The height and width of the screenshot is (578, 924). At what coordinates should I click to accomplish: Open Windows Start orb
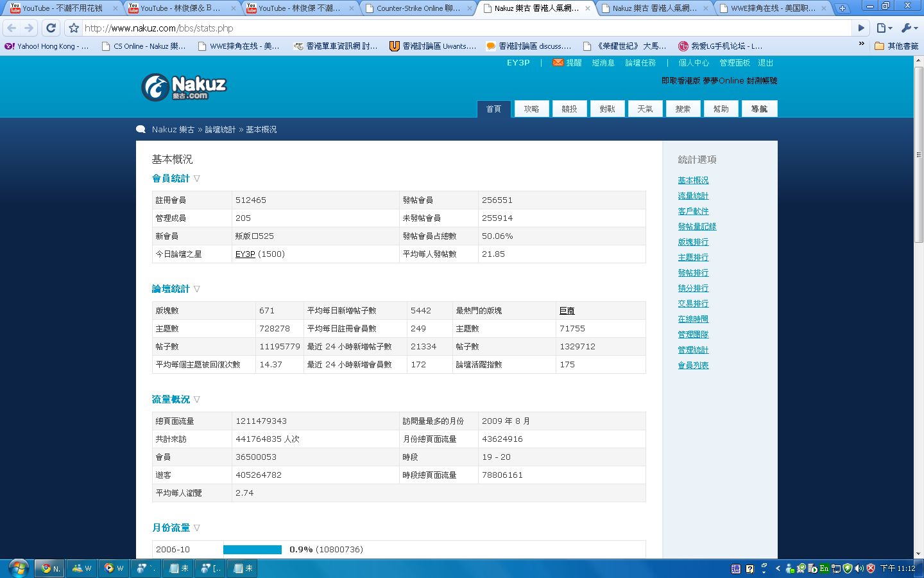[x=17, y=568]
